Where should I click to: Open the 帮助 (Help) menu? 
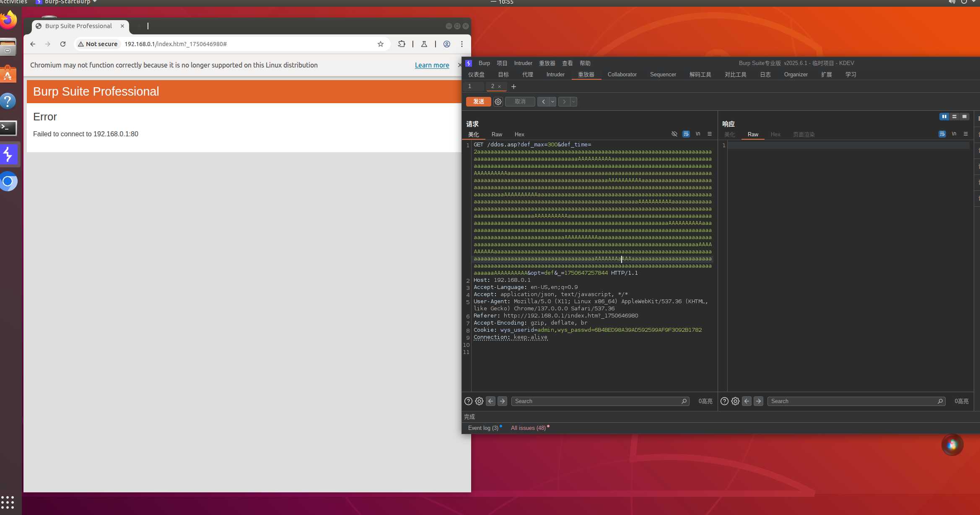(585, 63)
